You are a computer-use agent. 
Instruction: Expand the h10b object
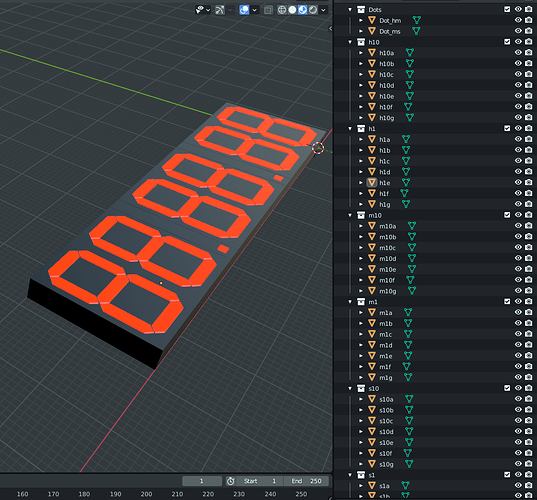coord(361,64)
